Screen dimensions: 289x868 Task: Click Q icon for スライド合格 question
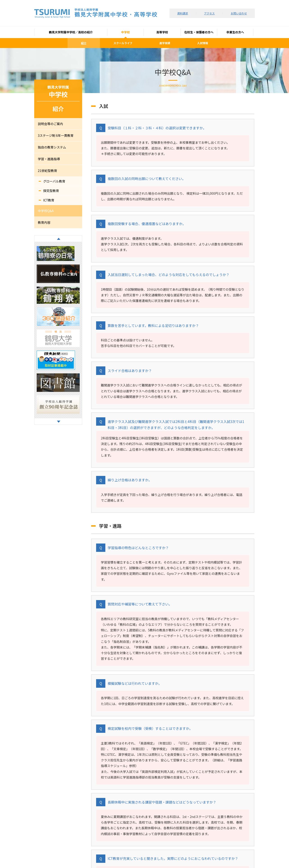[x=100, y=371]
